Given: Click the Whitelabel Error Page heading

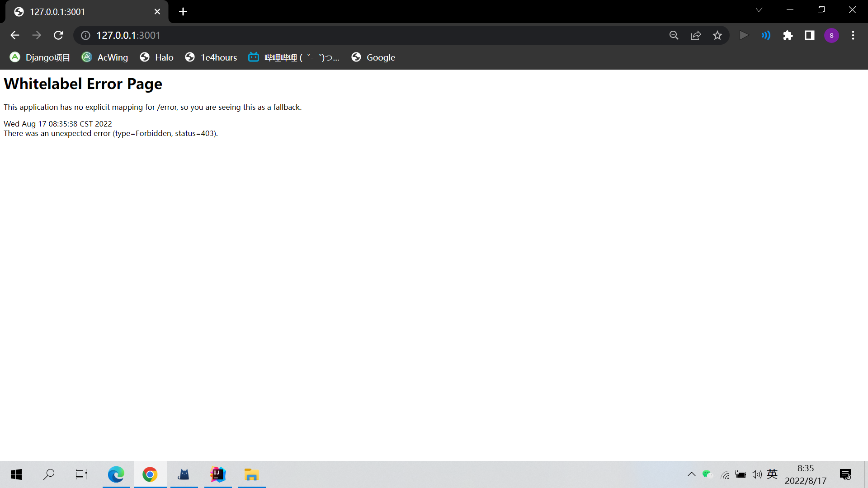Looking at the screenshot, I should [x=83, y=84].
